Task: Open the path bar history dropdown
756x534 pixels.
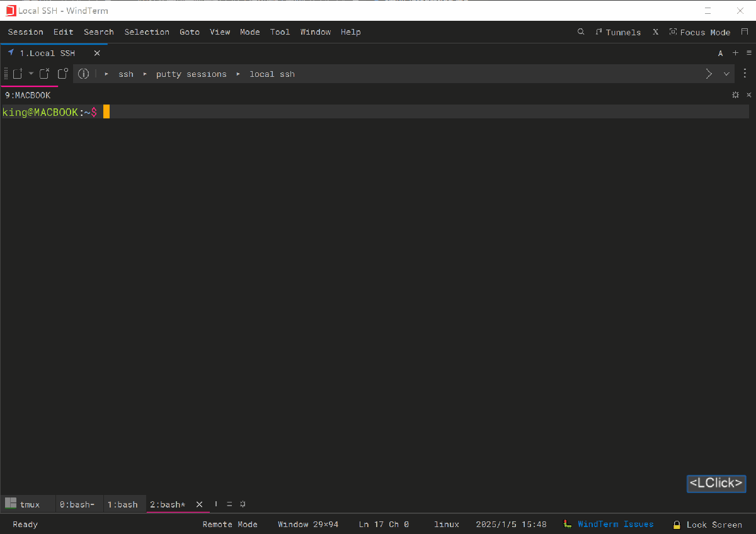Action: (726, 74)
